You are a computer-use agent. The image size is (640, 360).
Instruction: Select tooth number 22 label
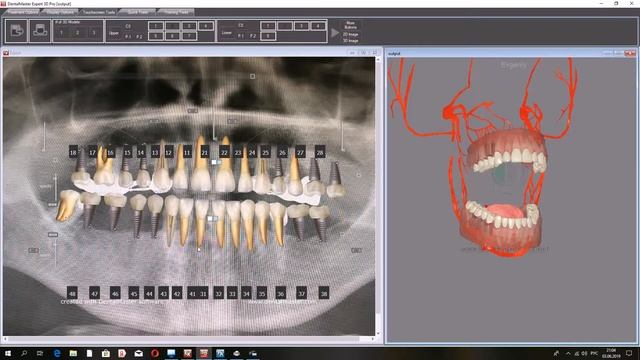[x=224, y=153]
